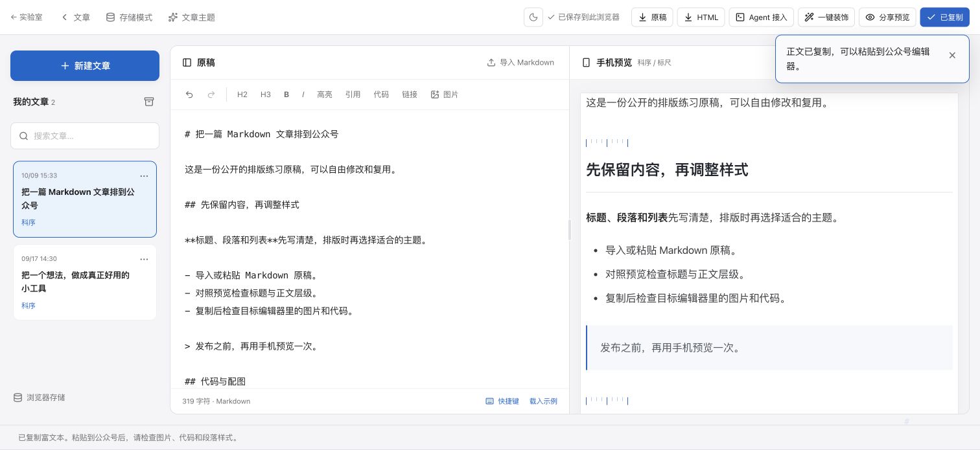Open the article archive box icon

point(149,102)
